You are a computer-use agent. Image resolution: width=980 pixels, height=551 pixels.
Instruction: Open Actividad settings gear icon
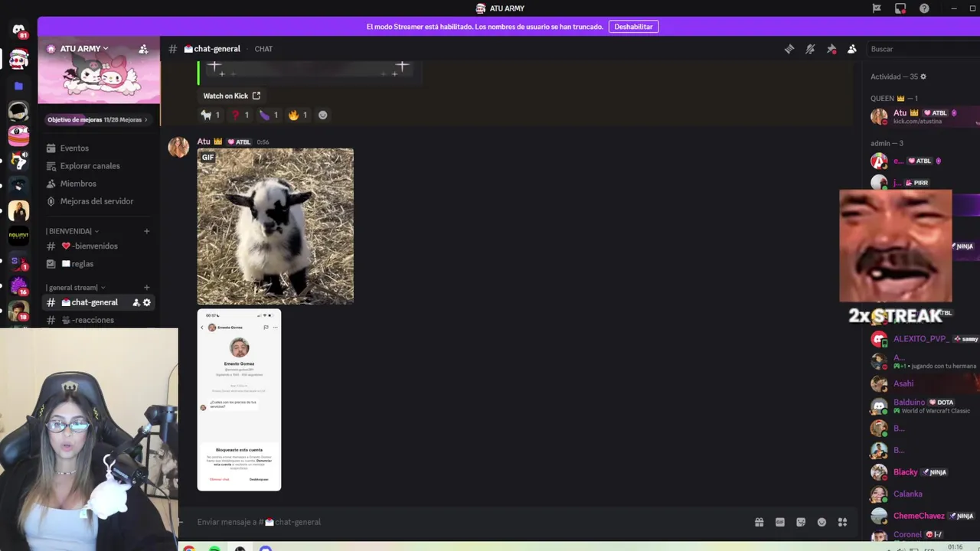click(x=923, y=77)
